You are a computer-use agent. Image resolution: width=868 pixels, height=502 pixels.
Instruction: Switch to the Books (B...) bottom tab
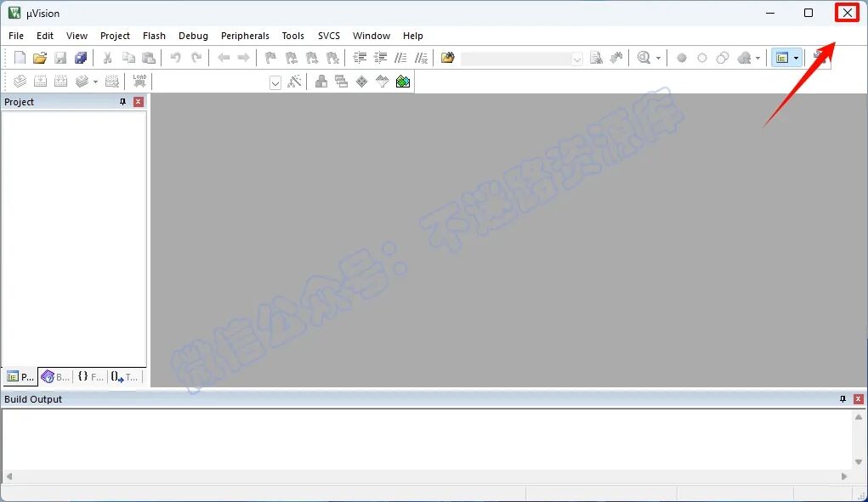point(55,376)
